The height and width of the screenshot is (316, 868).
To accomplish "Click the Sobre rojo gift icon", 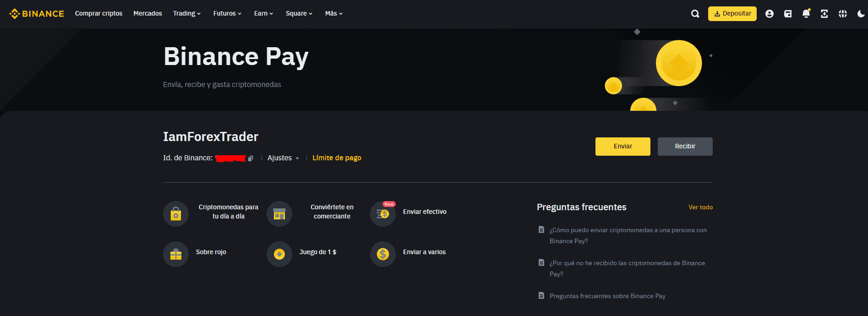I will click(x=176, y=254).
